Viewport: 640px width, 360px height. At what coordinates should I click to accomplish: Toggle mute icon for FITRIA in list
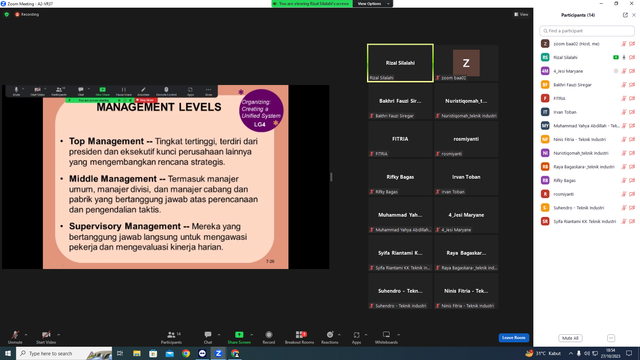click(624, 98)
